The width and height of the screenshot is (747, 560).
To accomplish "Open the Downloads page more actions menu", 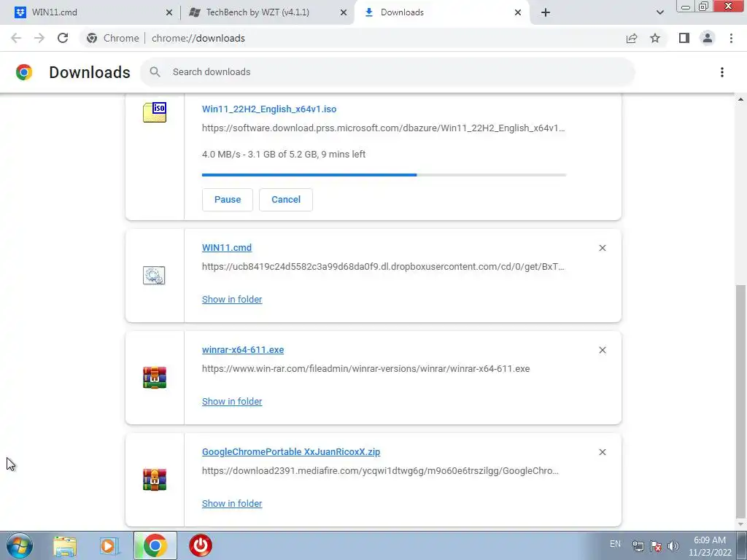I will (x=721, y=72).
